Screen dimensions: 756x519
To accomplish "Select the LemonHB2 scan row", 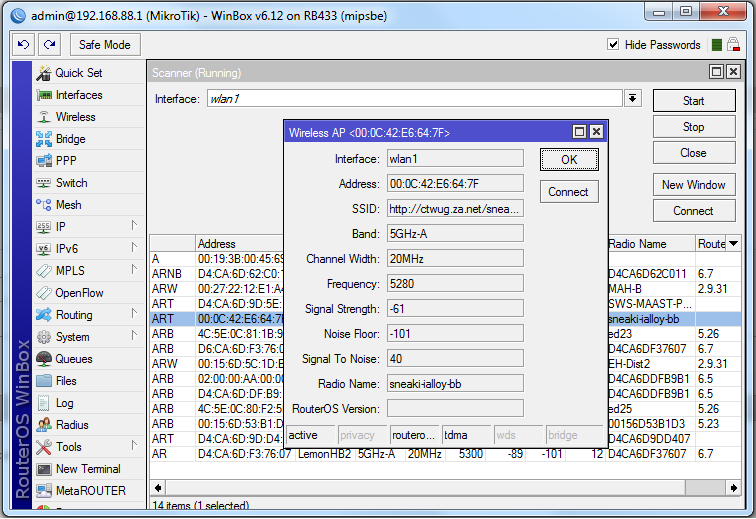I will [x=445, y=454].
